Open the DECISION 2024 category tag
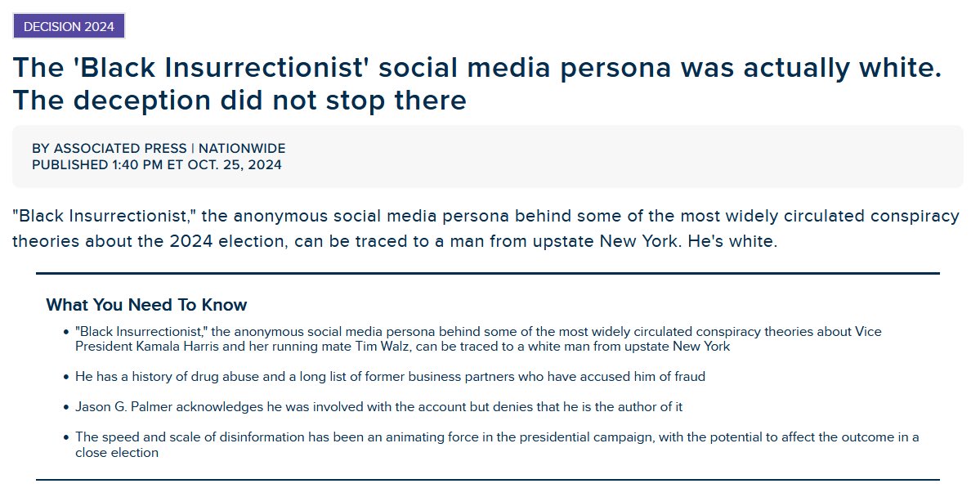Image resolution: width=980 pixels, height=497 pixels. point(69,26)
